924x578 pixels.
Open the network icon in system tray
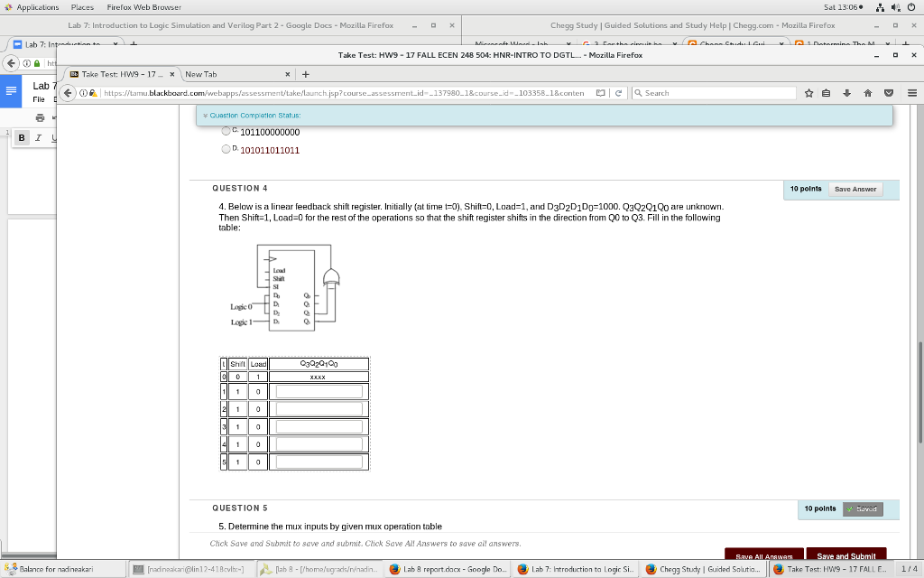[881, 7]
